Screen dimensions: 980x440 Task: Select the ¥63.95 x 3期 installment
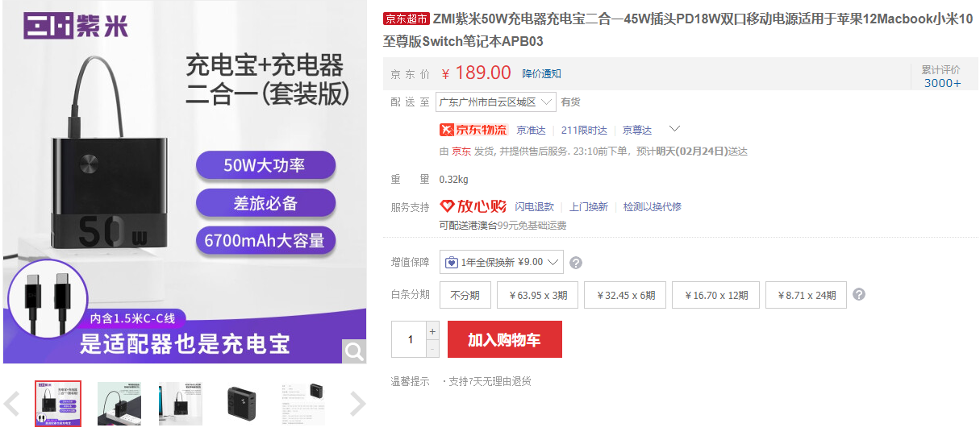click(538, 296)
